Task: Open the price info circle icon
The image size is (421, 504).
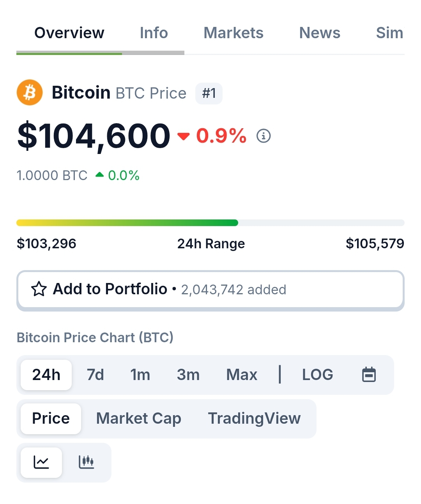Action: pos(264,136)
